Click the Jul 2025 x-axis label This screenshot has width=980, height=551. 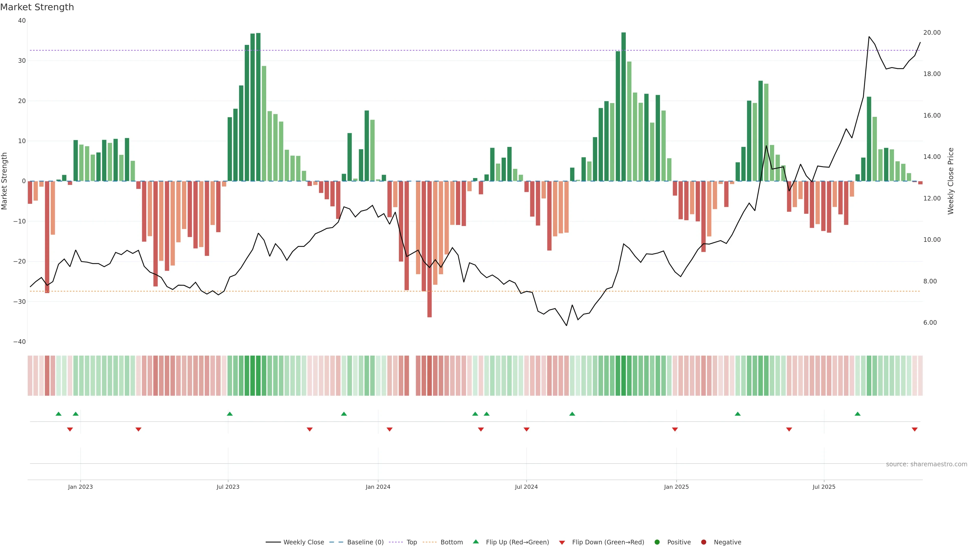pyautogui.click(x=824, y=487)
